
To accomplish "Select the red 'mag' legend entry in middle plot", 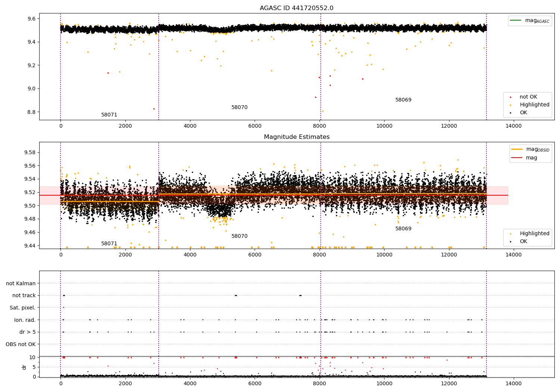I will [x=524, y=158].
